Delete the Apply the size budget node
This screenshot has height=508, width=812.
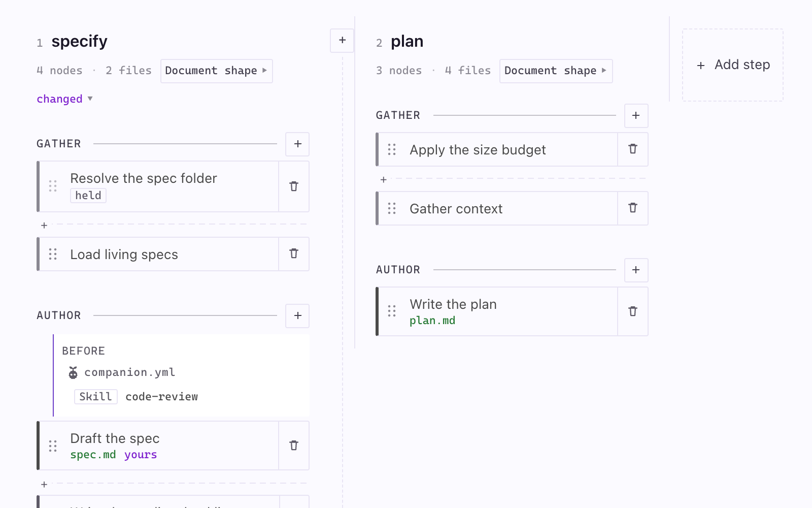pos(633,149)
